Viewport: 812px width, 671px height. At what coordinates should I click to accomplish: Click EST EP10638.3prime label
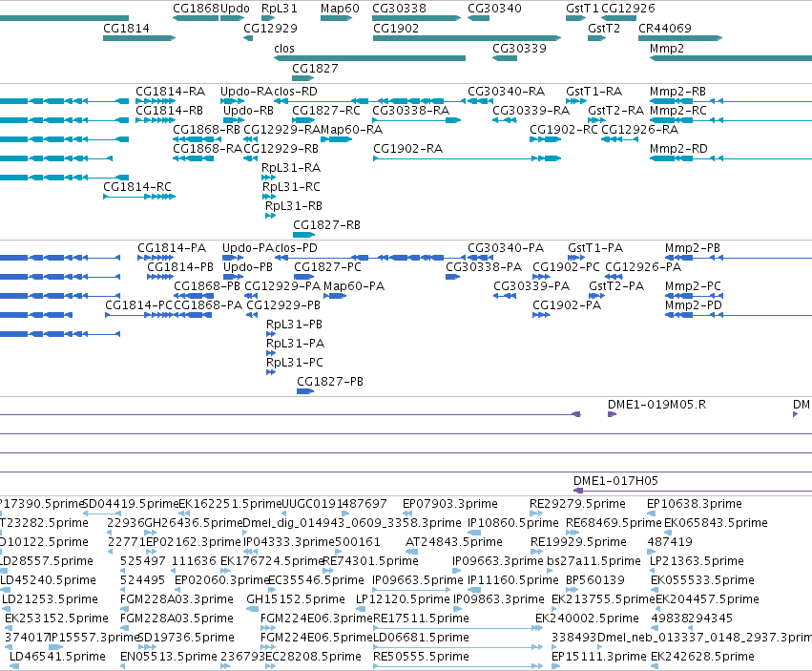pos(695,504)
